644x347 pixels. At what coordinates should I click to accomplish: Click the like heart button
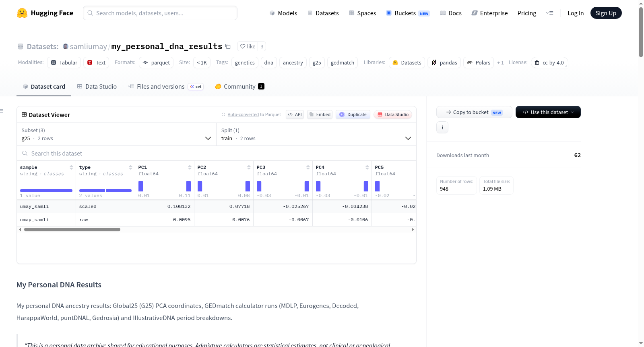coord(248,46)
